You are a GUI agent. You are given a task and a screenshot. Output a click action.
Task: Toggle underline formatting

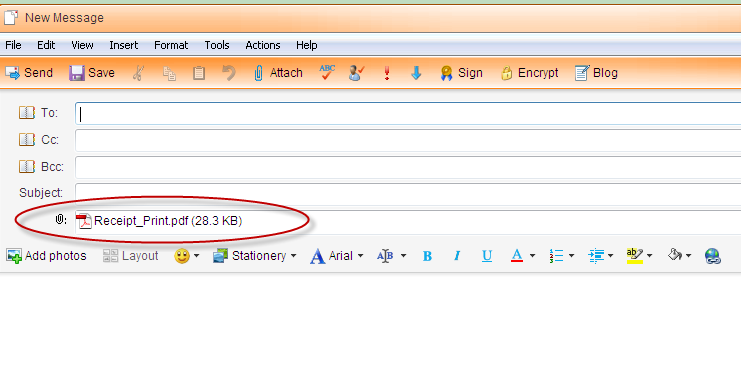(487, 256)
